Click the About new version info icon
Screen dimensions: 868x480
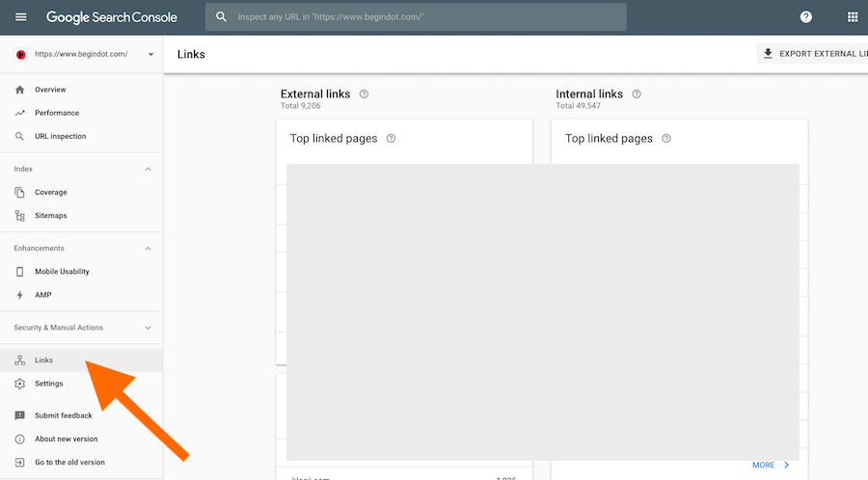[20, 440]
